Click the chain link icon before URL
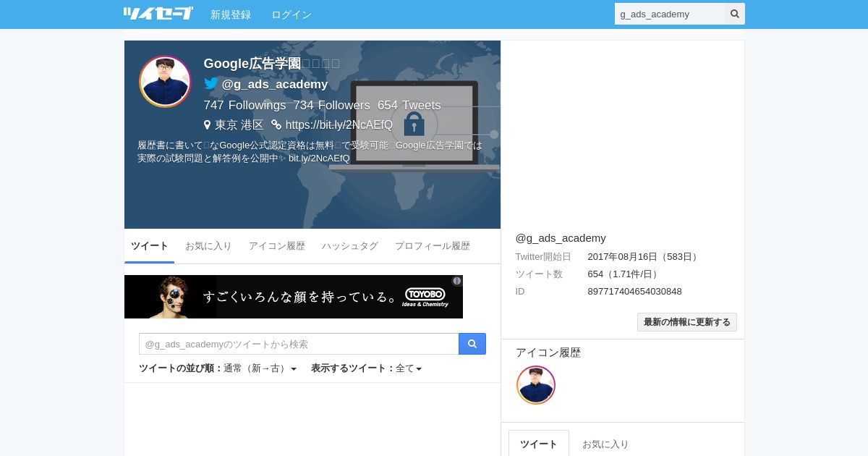This screenshot has width=868, height=456. 276,125
